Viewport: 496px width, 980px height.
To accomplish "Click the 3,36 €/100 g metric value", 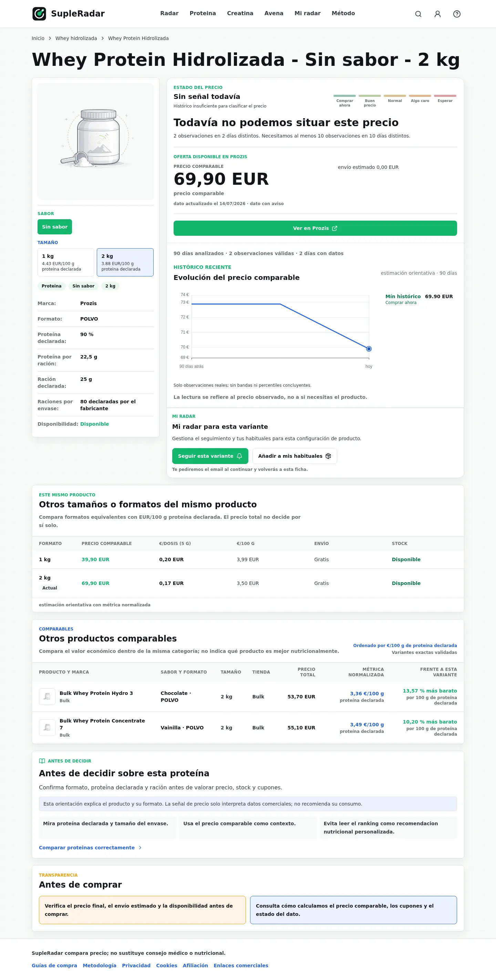I will 367,694.
